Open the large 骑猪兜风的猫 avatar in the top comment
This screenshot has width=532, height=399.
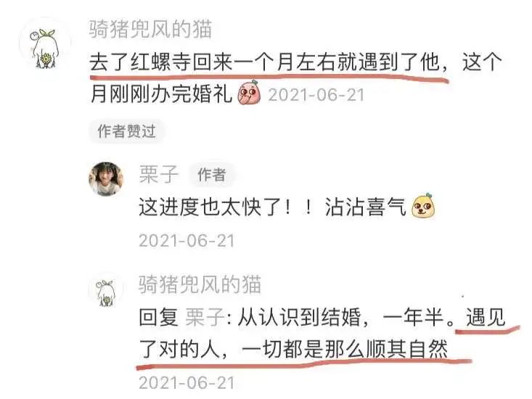point(45,49)
